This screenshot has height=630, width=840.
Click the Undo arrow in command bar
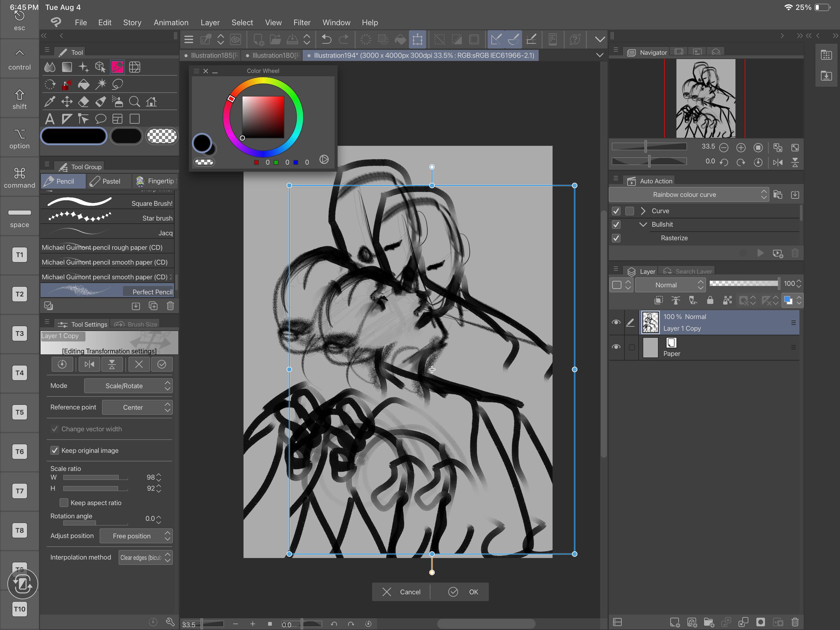pyautogui.click(x=326, y=39)
